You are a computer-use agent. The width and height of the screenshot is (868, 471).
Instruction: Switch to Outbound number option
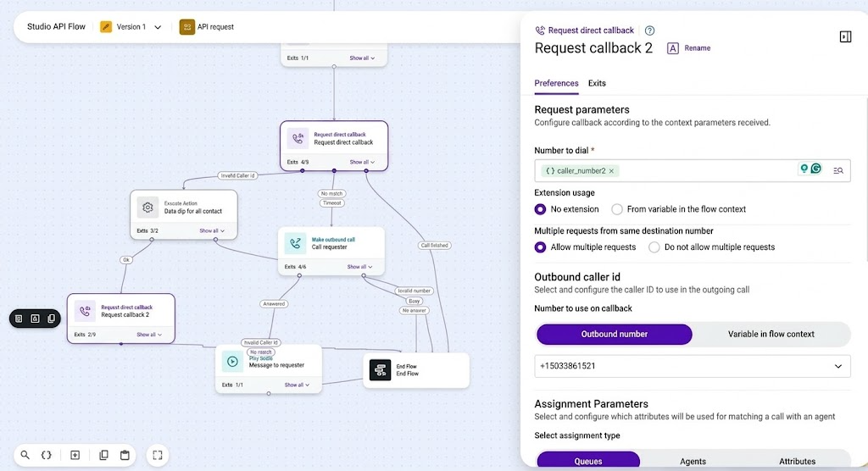pyautogui.click(x=615, y=335)
